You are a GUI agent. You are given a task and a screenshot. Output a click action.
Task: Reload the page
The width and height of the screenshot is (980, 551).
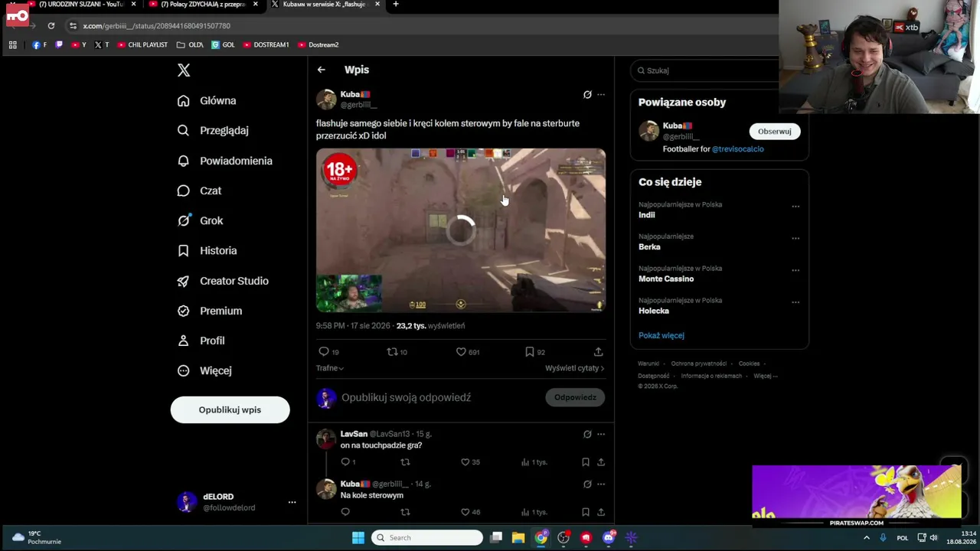pos(51,26)
